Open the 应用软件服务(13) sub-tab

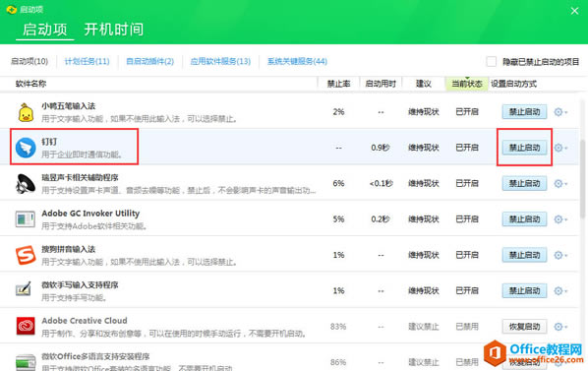click(220, 61)
